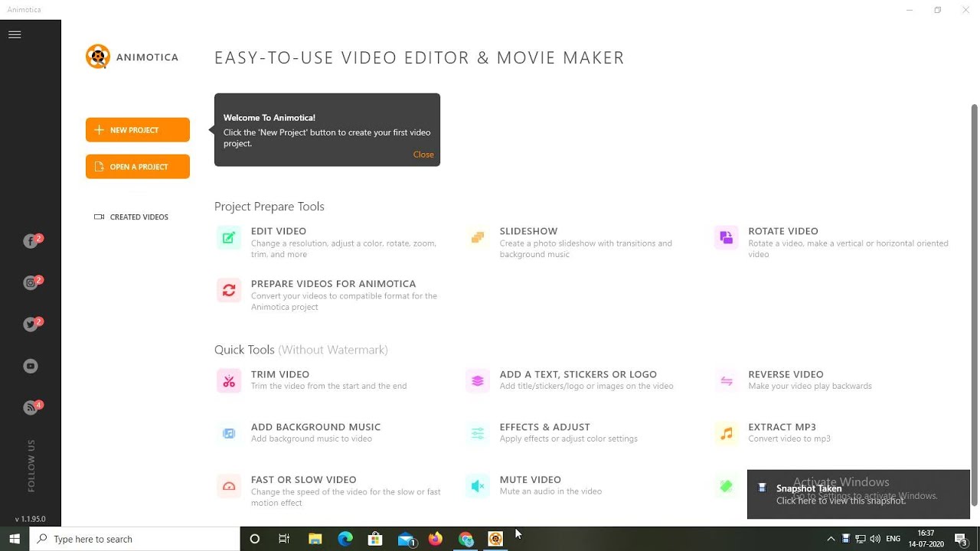Open Microsoft Store from the taskbar
Screen dimensions: 980x551
375,539
